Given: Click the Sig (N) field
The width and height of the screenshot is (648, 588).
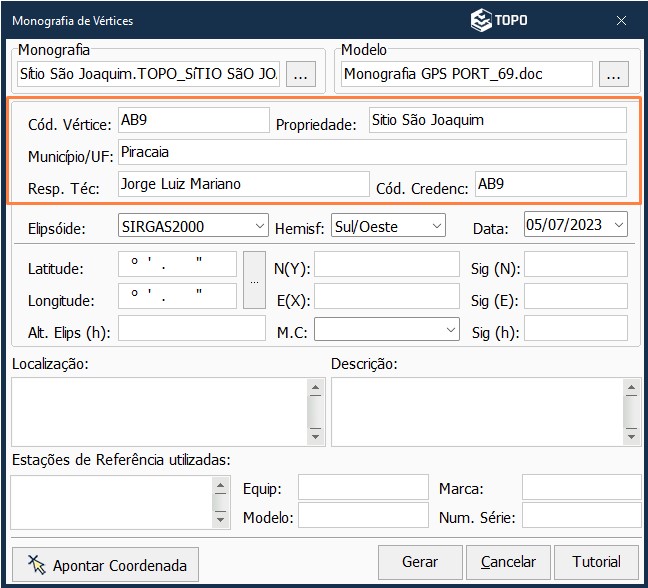Looking at the screenshot, I should coord(576,264).
